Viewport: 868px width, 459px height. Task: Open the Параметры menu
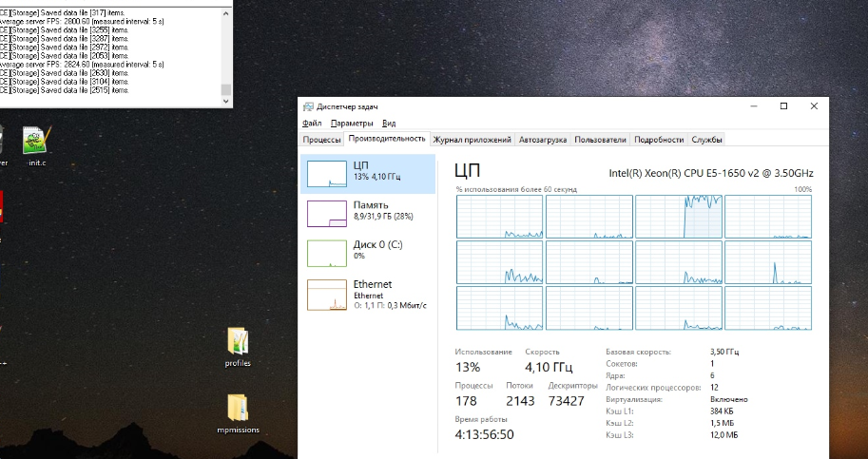352,123
